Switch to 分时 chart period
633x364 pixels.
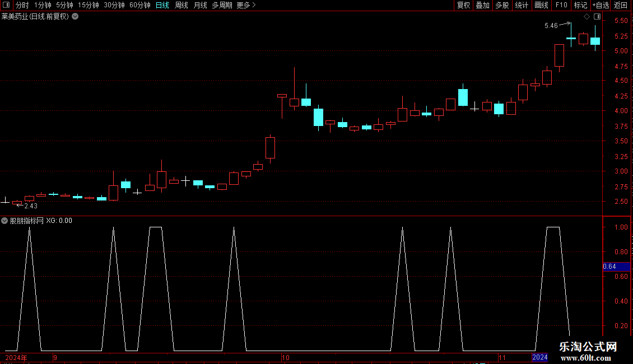(22, 5)
